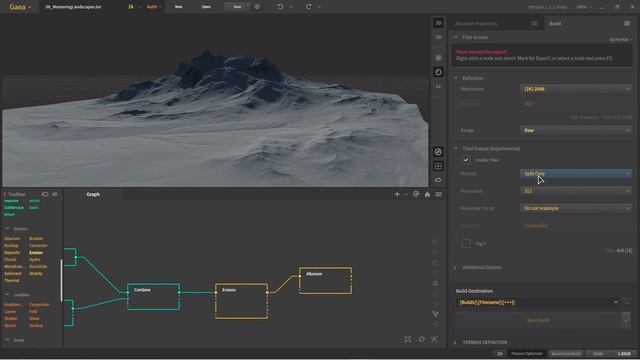640x360 pixels.
Task: Click the fork icon on graph side toolbar
Action: pyautogui.click(x=436, y=314)
